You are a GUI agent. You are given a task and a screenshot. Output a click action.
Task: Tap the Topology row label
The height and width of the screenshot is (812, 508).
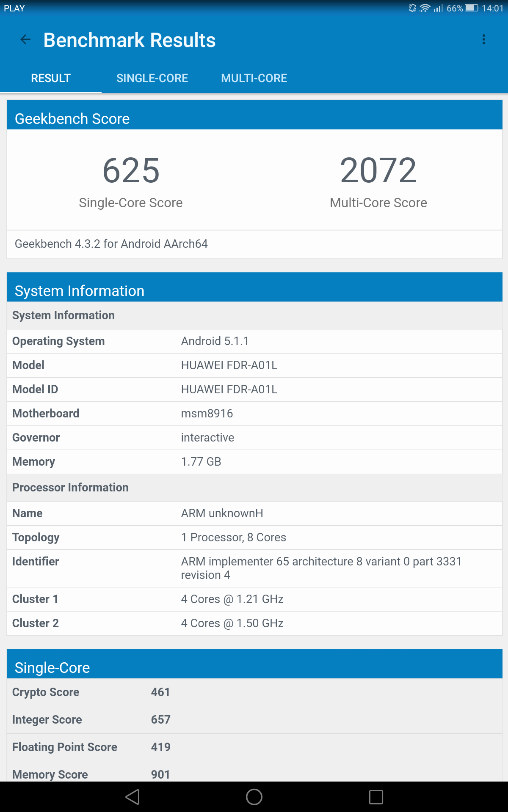[x=36, y=538]
